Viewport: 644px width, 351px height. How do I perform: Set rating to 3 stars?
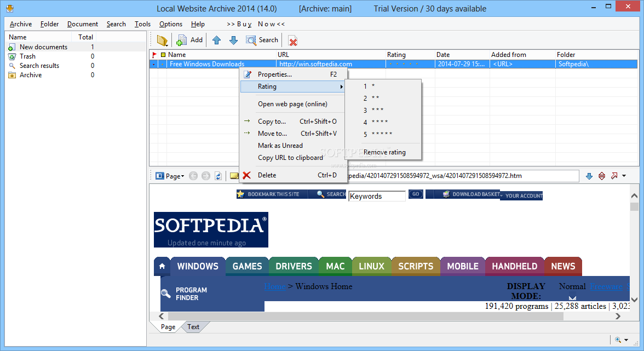383,110
